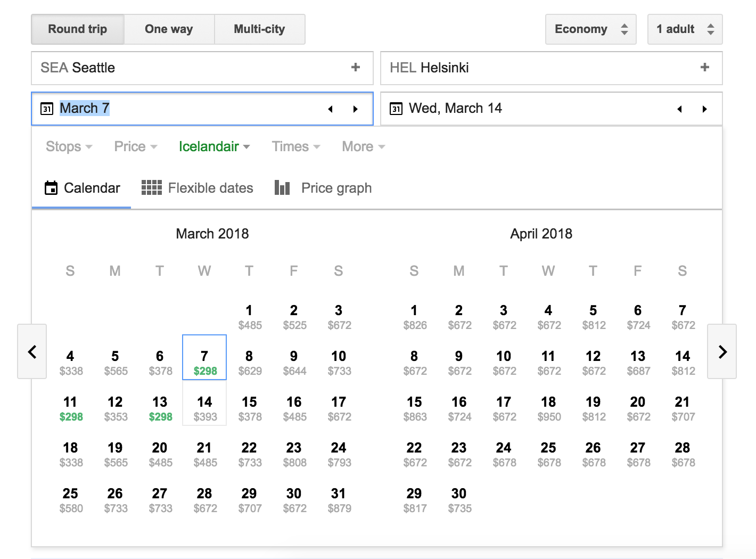Click the next month arrow on calendar

pos(722,351)
